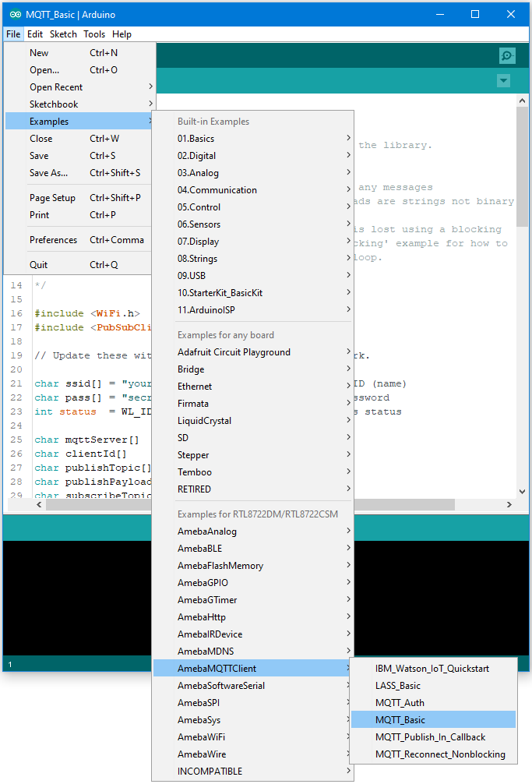
Task: Select AmebaMQTTClient submenu
Action: click(x=253, y=669)
